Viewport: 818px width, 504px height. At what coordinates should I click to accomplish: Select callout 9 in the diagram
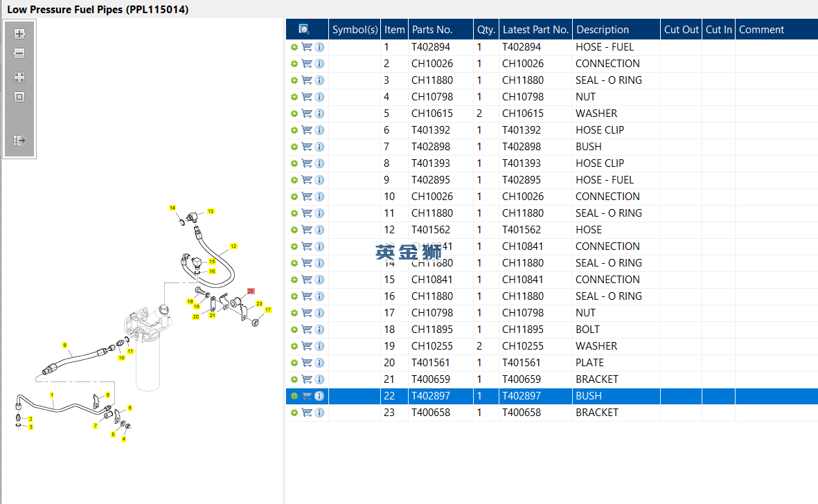click(64, 345)
